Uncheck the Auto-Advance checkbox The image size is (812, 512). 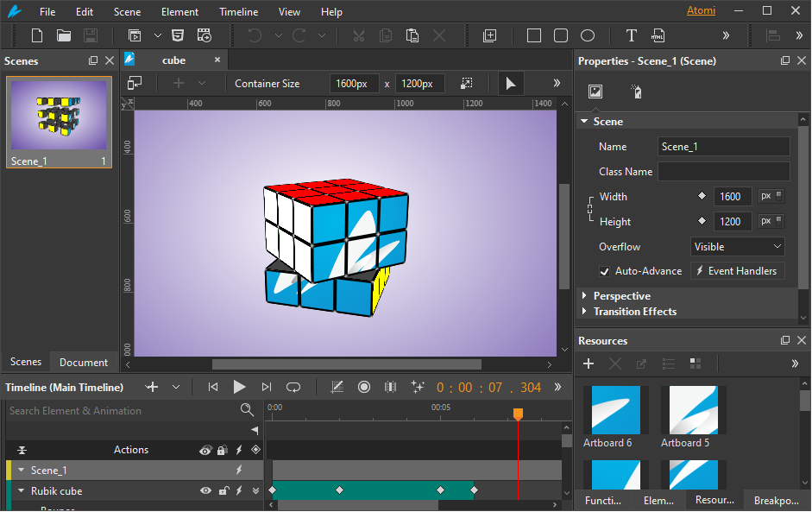coord(605,271)
